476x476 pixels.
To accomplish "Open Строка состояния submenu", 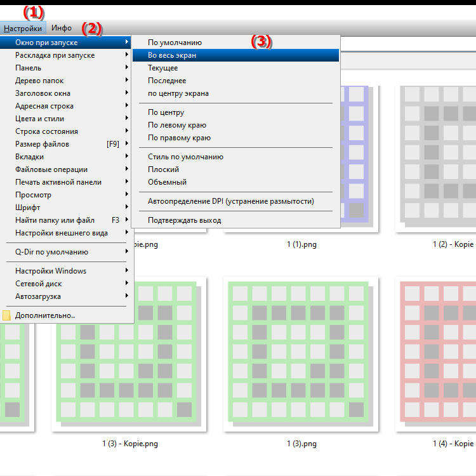I will click(x=65, y=131).
